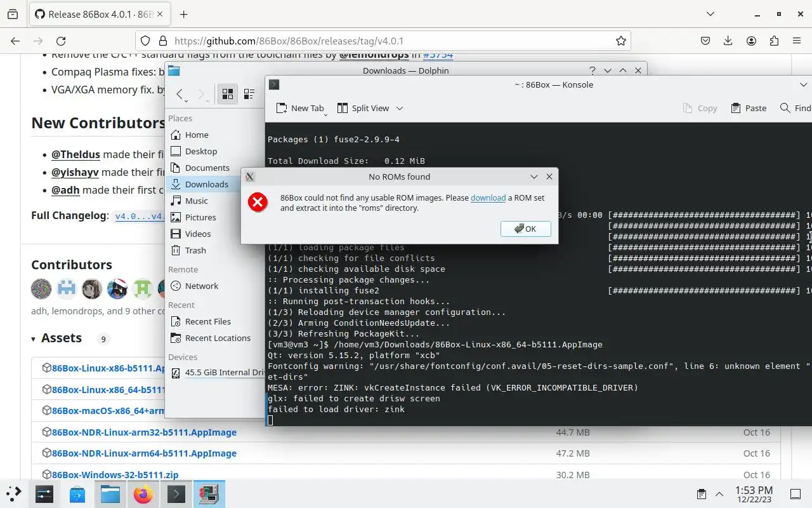The width and height of the screenshot is (812, 508).
Task: Click the Find button in Konsole
Action: (x=795, y=108)
